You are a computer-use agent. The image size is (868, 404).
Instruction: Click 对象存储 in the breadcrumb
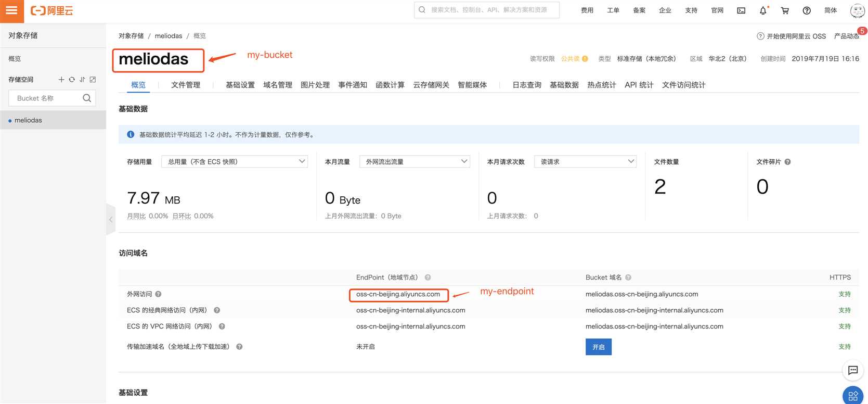point(131,36)
